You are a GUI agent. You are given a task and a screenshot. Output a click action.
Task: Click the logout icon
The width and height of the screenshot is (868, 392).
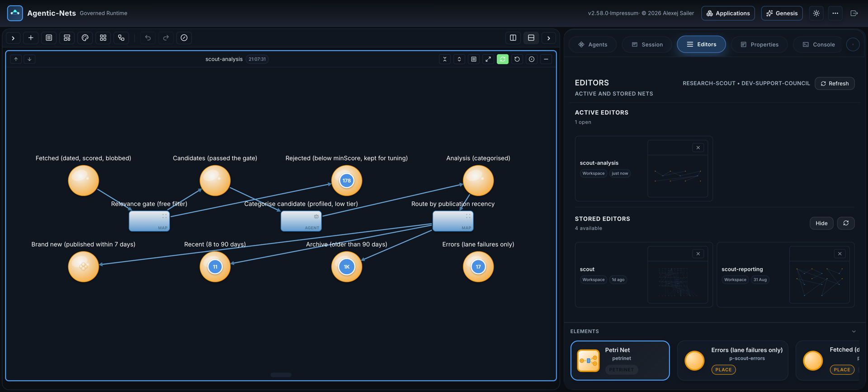tap(854, 13)
